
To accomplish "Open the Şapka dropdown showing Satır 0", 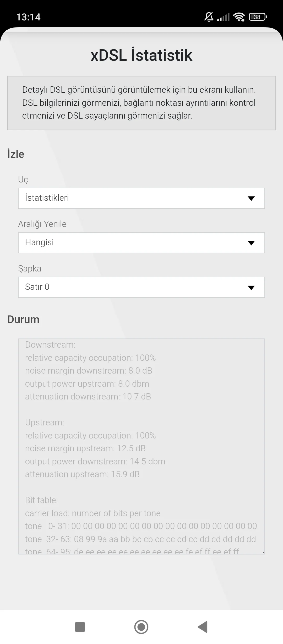I will (141, 287).
